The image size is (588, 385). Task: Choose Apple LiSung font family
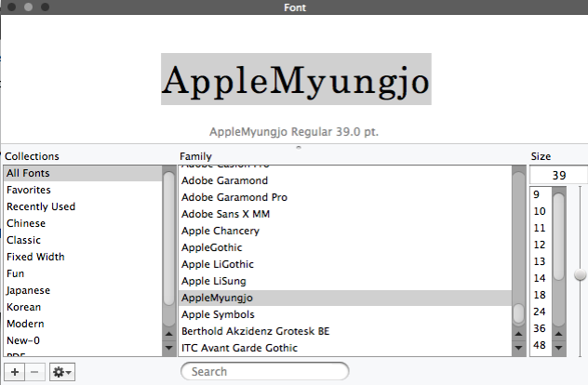pyautogui.click(x=345, y=281)
